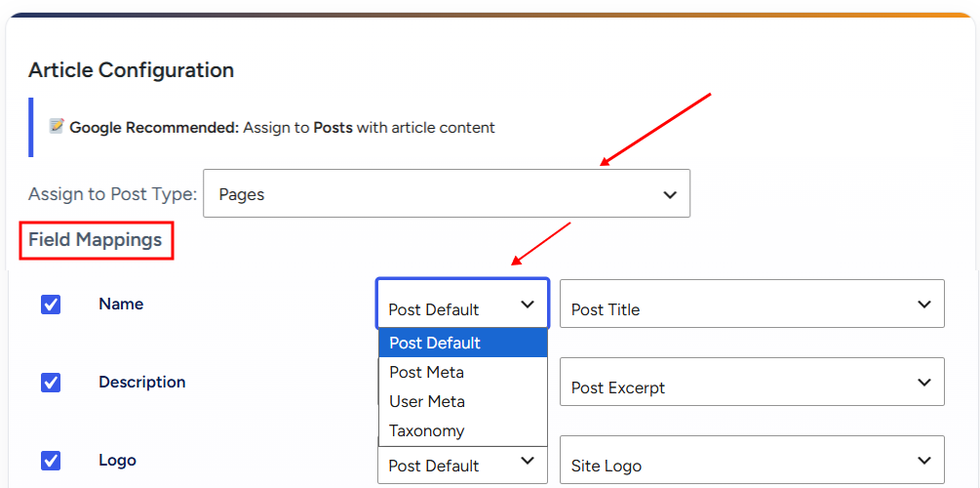Open the Site Logo dropdown

tap(752, 460)
